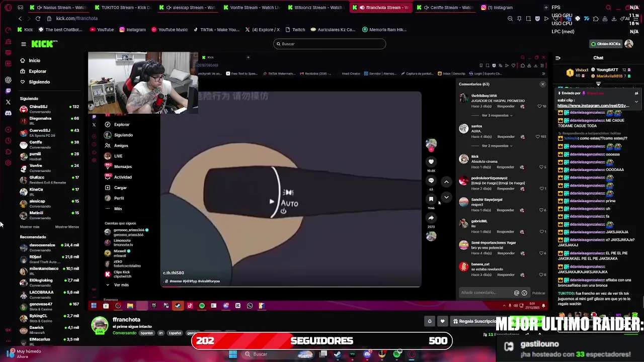The height and width of the screenshot is (362, 644).
Task: Close the Comentarios panel
Action: [x=542, y=84]
